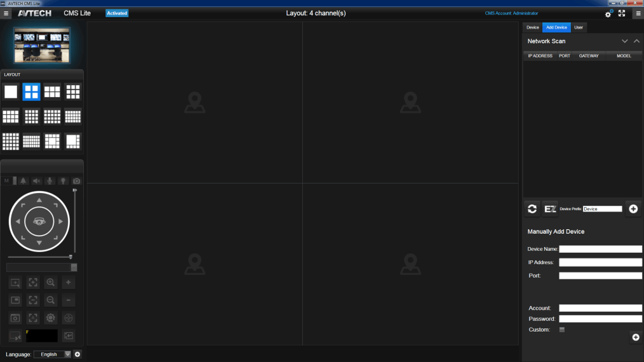
Task: Toggle the muted speaker icon
Action: [x=36, y=181]
